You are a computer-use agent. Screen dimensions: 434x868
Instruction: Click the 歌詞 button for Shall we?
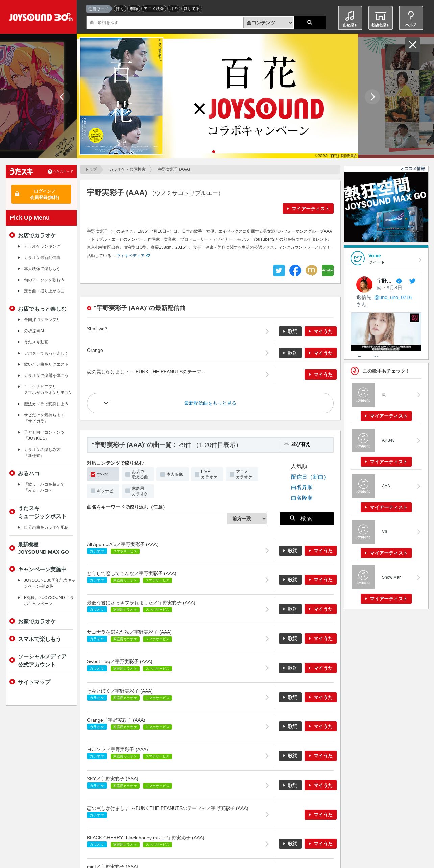click(290, 331)
